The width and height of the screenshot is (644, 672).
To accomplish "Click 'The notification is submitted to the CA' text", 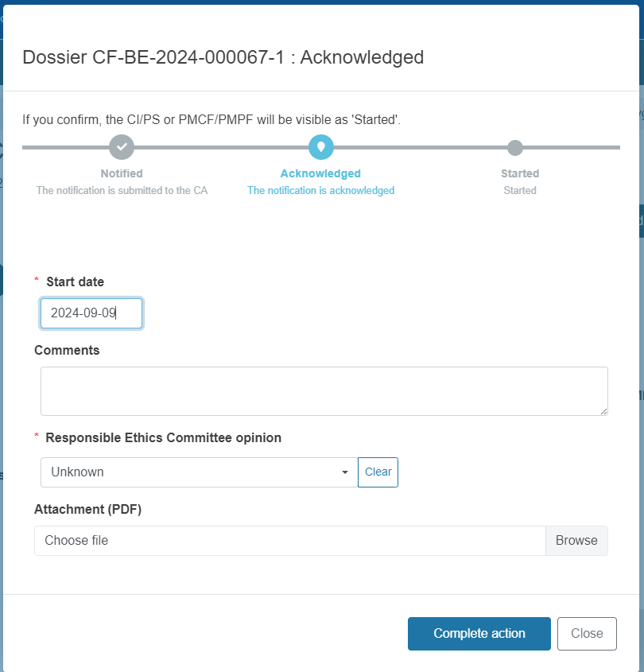I will coord(122,190).
